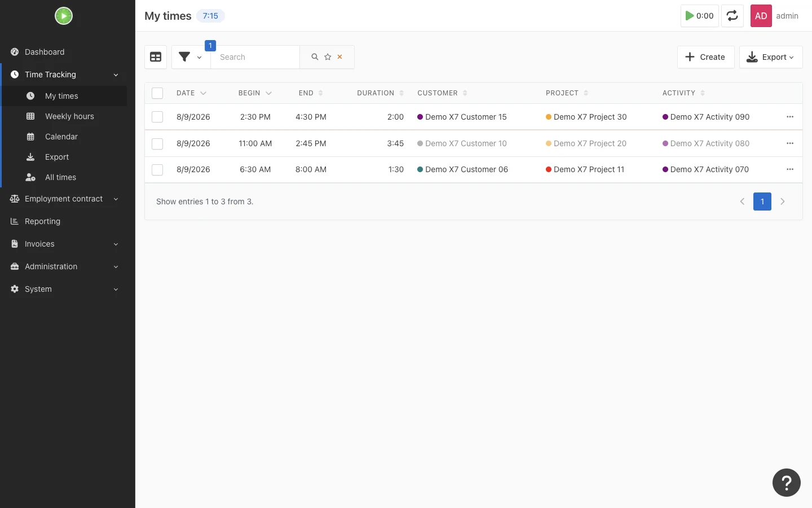This screenshot has width=812, height=508.
Task: Click the search magnifier icon
Action: pos(315,57)
